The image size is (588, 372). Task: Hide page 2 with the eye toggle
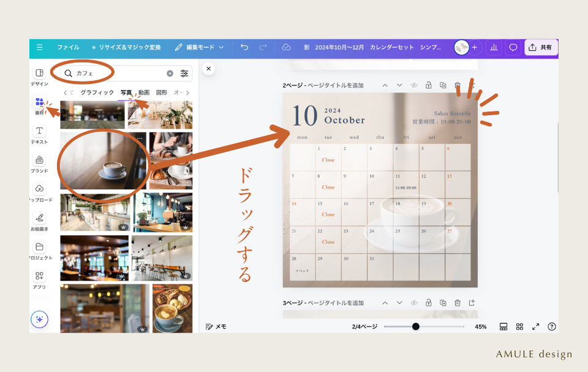click(x=413, y=85)
